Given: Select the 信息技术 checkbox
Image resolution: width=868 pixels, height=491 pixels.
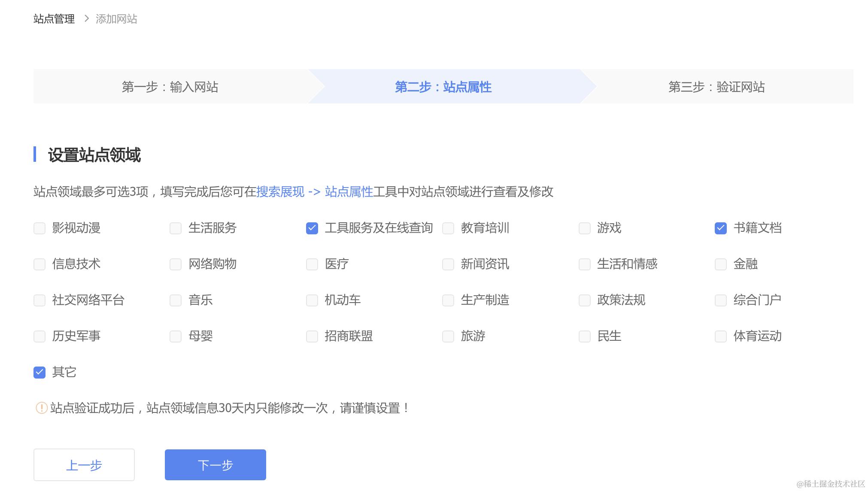Looking at the screenshot, I should click(x=39, y=264).
